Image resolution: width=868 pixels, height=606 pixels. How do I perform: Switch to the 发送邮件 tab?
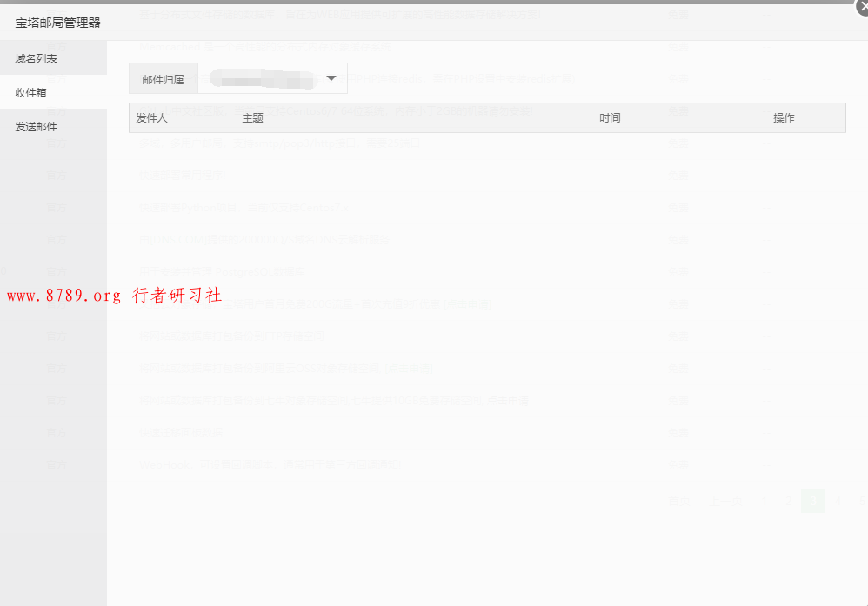tap(53, 126)
